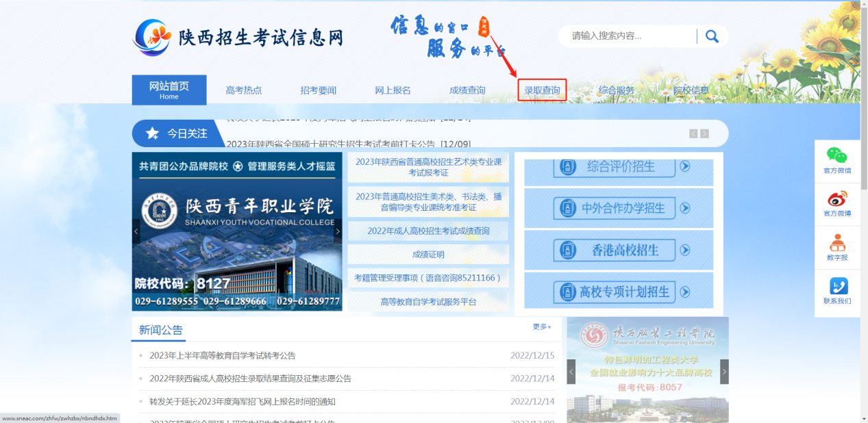Open the 招考要闻 menu

tap(319, 90)
